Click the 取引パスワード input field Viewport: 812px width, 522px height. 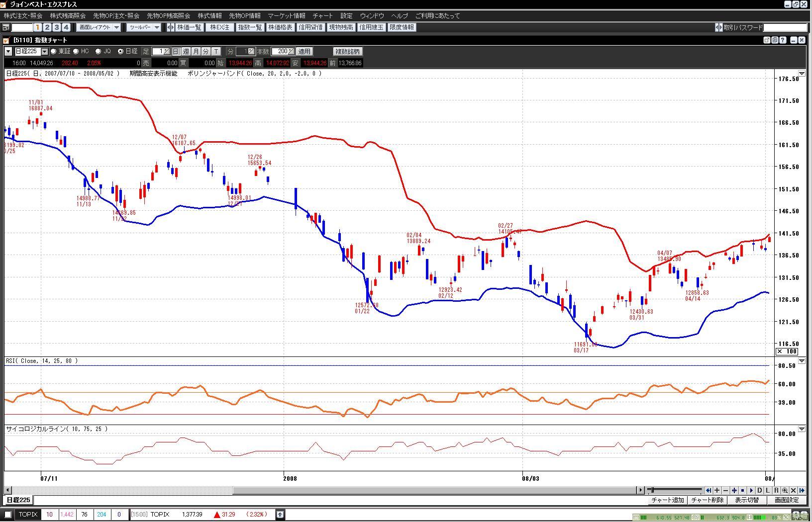(x=785, y=27)
